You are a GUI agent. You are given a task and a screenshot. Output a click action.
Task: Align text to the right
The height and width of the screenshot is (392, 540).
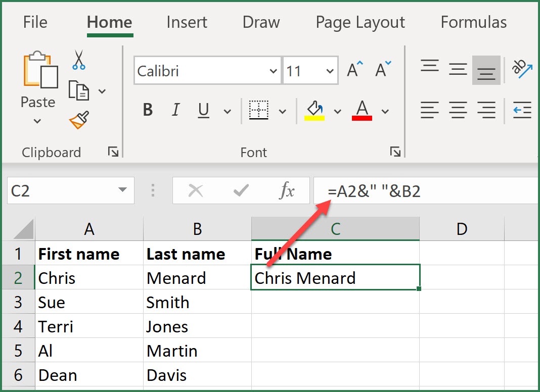[486, 110]
